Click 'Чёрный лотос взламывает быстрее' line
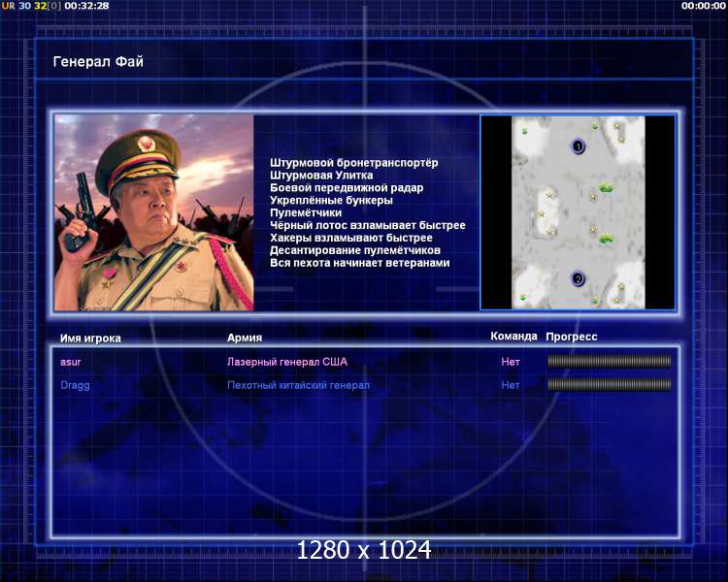Screen dimensions: 728x582 pos(368,226)
